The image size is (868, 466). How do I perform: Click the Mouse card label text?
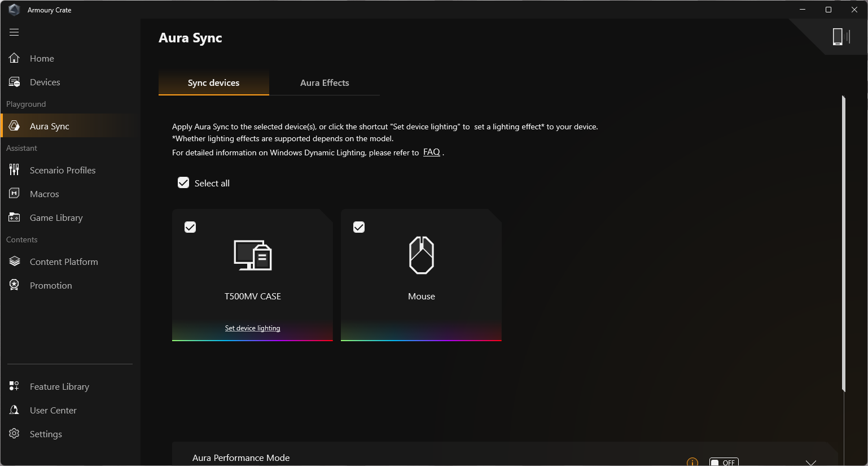pyautogui.click(x=422, y=296)
